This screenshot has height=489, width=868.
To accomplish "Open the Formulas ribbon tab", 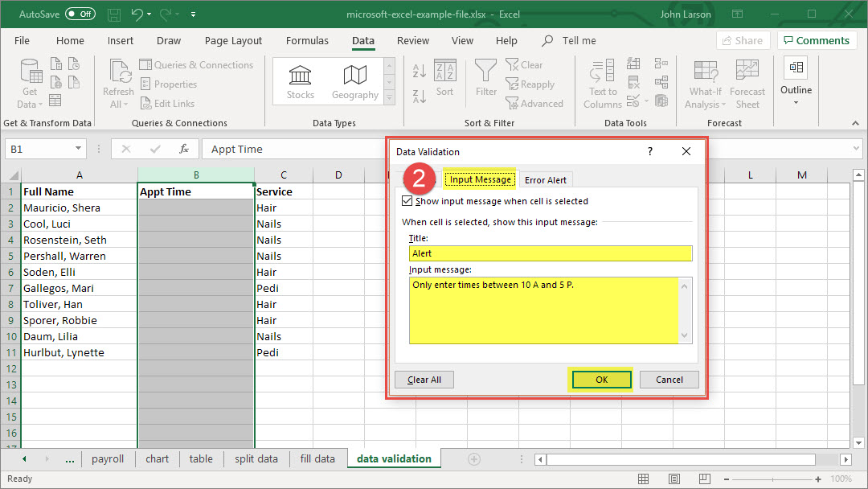I will [307, 41].
